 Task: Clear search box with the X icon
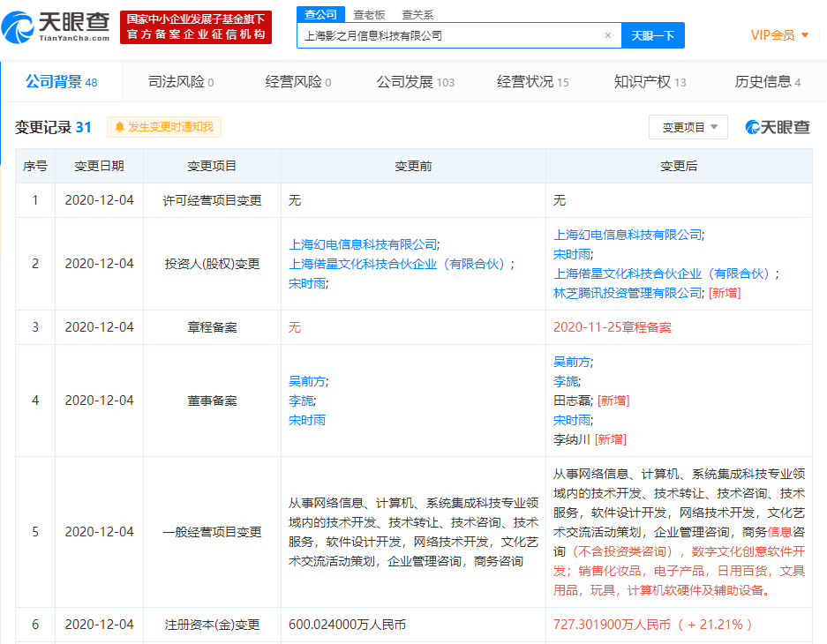point(607,35)
